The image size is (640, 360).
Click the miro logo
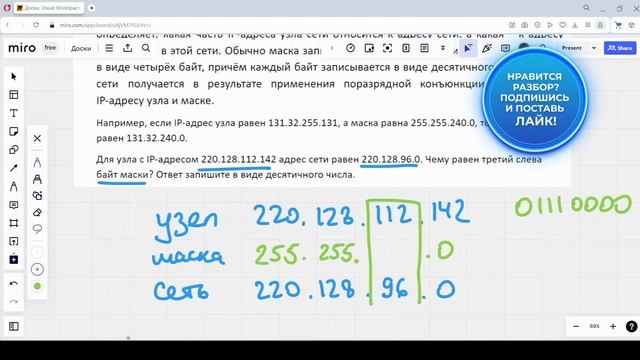tap(22, 48)
